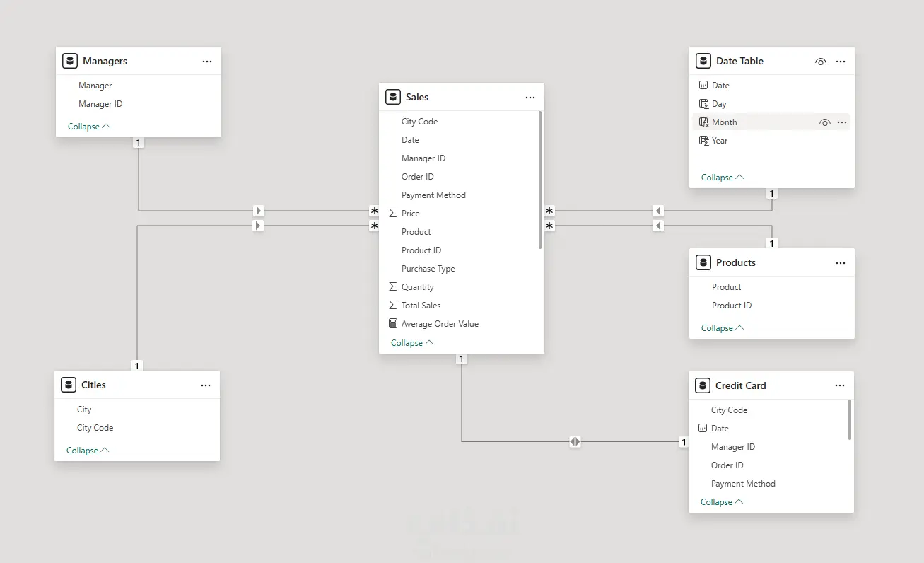Select the Product field in Sales
Viewport: 924px width, 563px height.
click(x=416, y=232)
